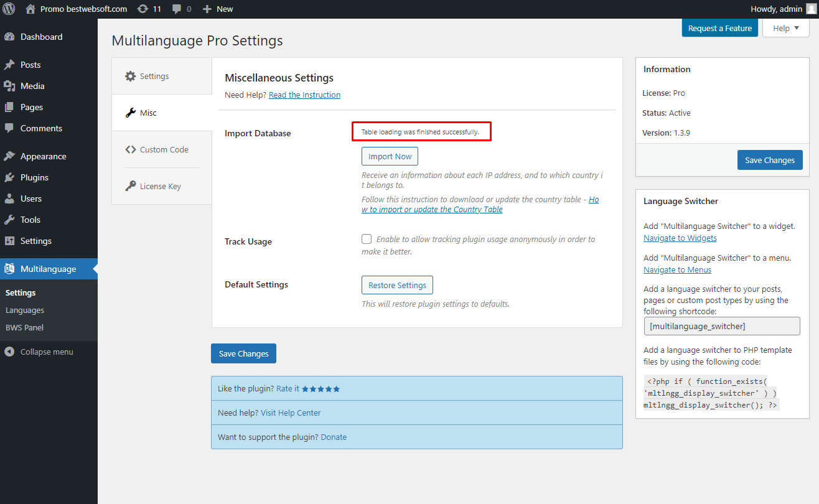Image resolution: width=819 pixels, height=504 pixels.
Task: Click the Restore Settings button
Action: [x=397, y=285]
